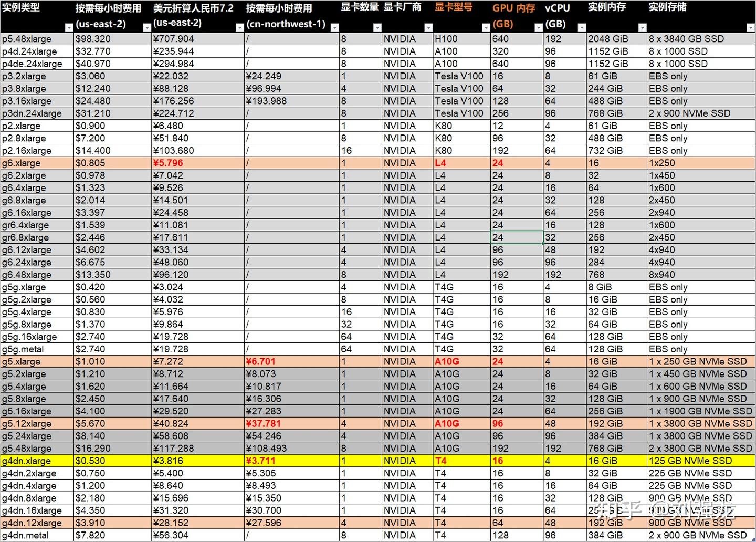756x542 pixels.
Task: Click the 1 x 250 GB NVMe SSD cell
Action: [701, 362]
